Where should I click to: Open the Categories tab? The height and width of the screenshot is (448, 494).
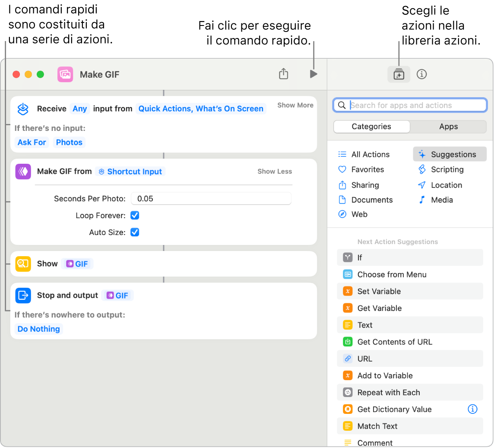coord(371,126)
